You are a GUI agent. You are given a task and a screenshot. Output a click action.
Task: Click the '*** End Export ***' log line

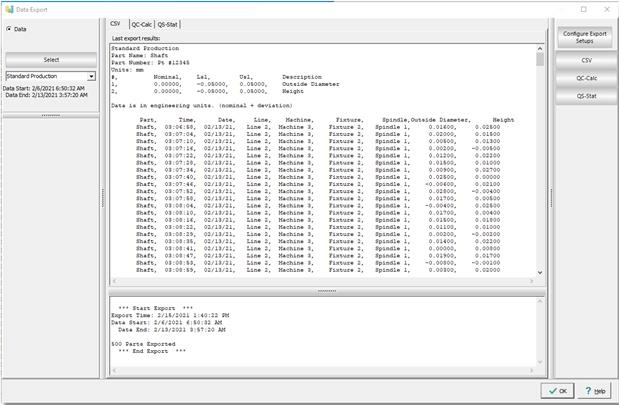click(x=152, y=351)
